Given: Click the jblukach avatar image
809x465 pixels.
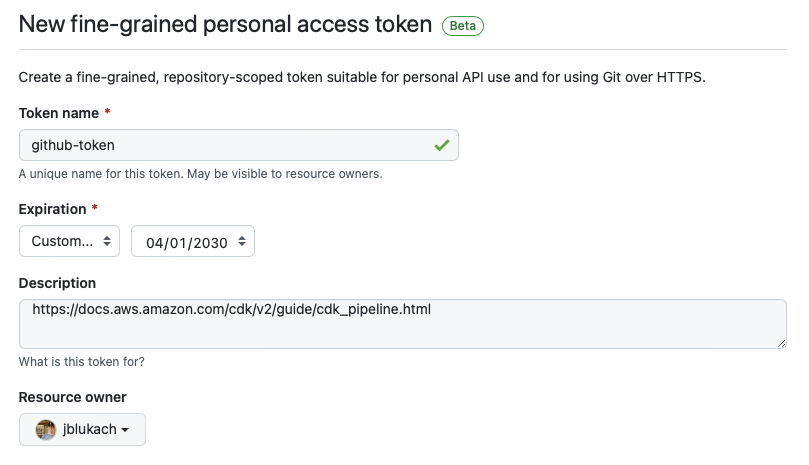Looking at the screenshot, I should [45, 430].
